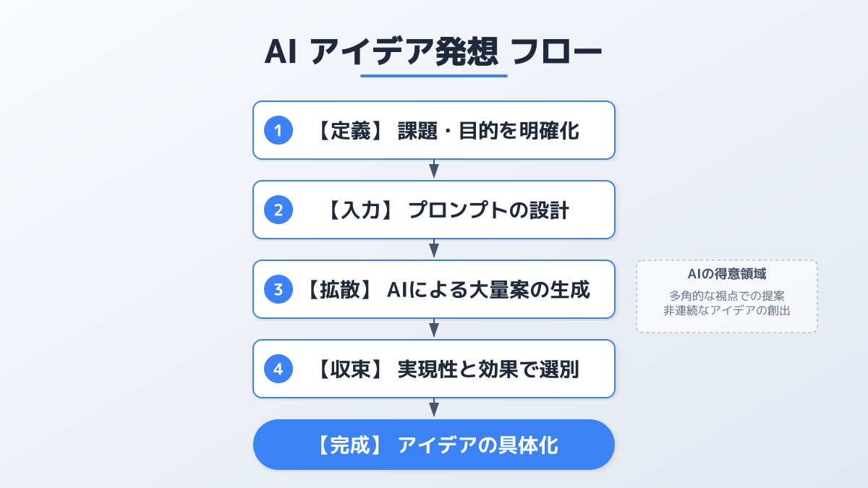
Task: Click the dashed side note box border
Action: tap(637, 296)
